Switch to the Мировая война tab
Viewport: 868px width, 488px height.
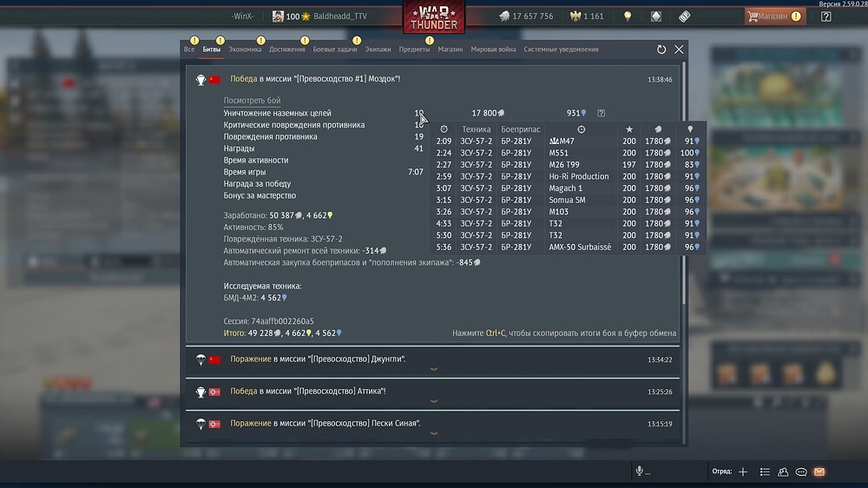click(x=493, y=49)
